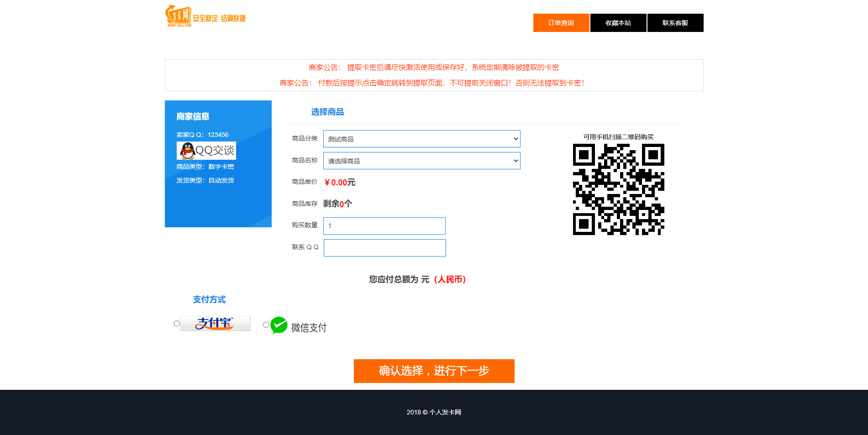This screenshot has height=435, width=868.
Task: Select the Alipay payment radio button
Action: 176,323
